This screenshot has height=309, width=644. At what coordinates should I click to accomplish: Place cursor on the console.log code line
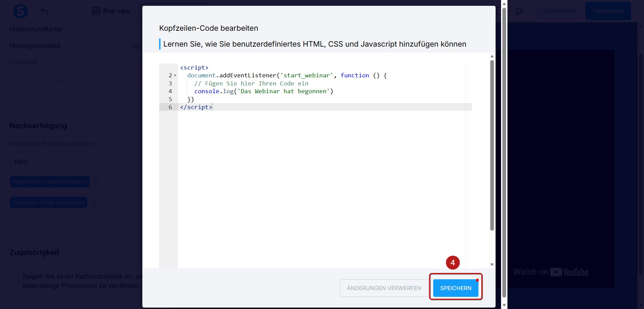(x=264, y=91)
